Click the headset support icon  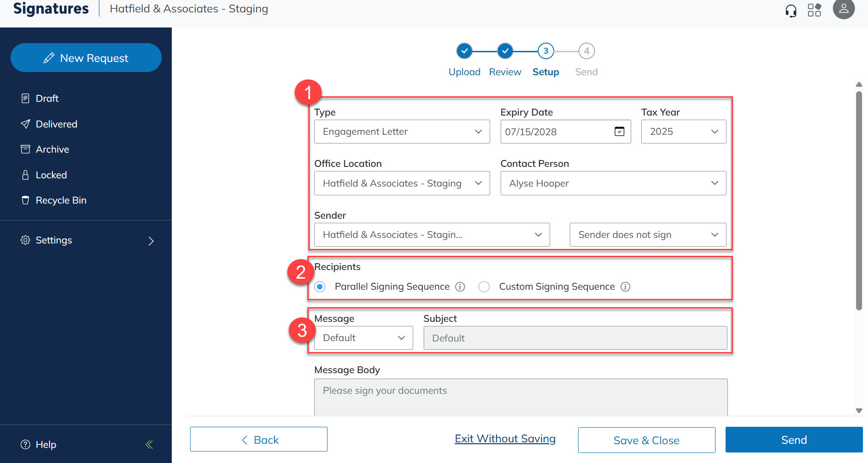[x=791, y=10]
